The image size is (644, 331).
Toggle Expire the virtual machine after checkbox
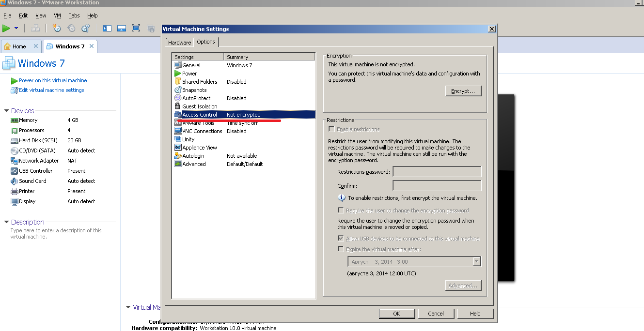pyautogui.click(x=341, y=249)
